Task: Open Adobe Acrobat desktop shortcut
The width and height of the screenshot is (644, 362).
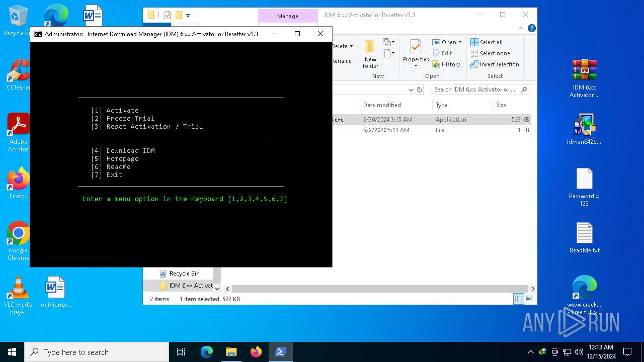Action: 18,132
